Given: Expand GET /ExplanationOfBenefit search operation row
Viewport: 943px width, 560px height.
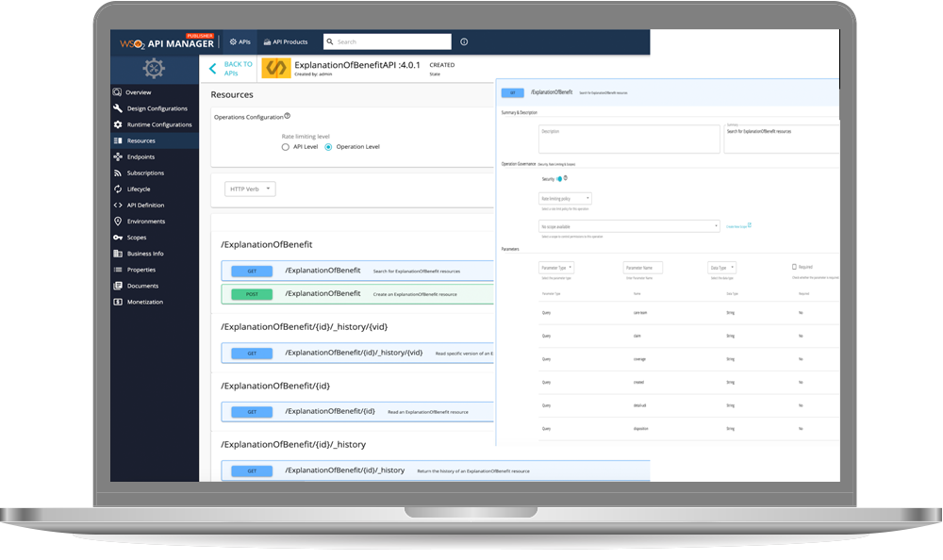Looking at the screenshot, I should click(357, 271).
